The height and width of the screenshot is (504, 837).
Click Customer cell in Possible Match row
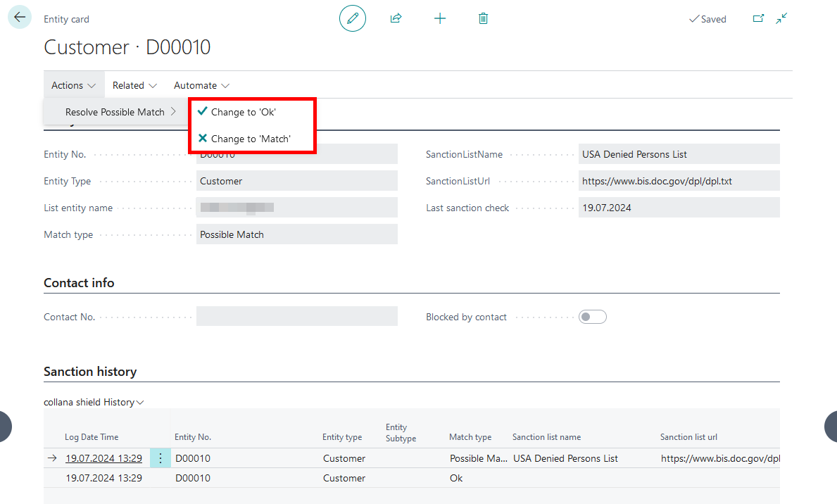point(344,458)
